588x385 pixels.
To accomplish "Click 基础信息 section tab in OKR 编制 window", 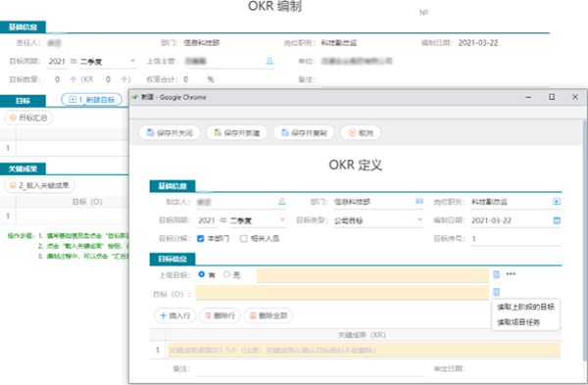I will (x=23, y=27).
